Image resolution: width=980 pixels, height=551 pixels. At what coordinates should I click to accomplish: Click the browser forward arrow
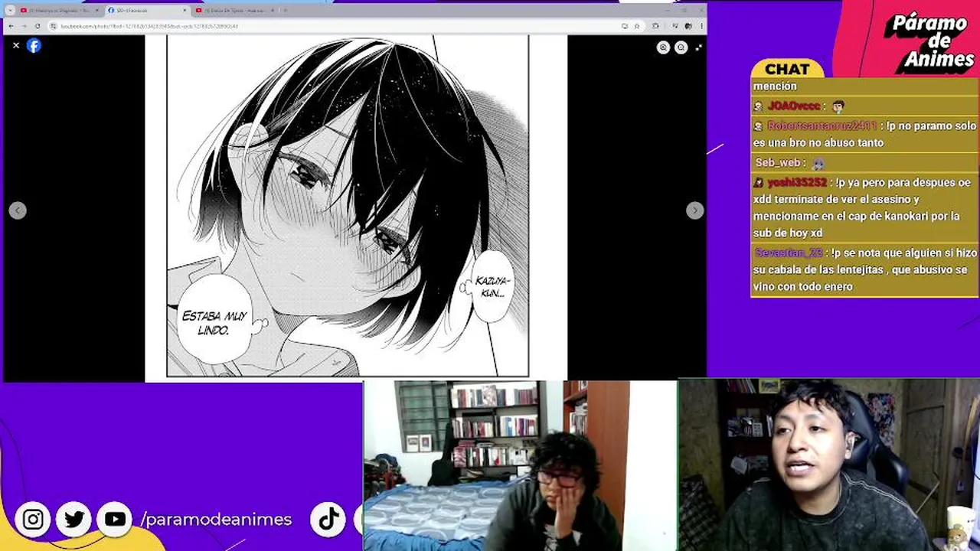(24, 26)
